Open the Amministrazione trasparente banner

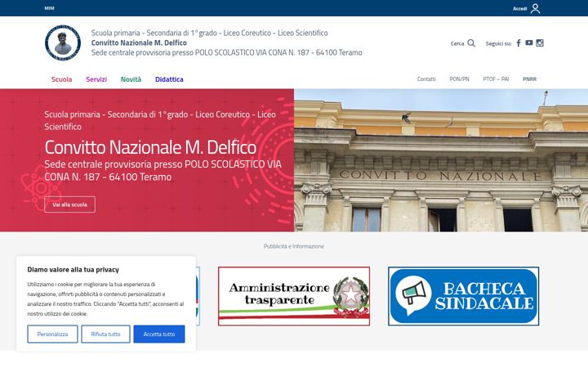point(294,296)
